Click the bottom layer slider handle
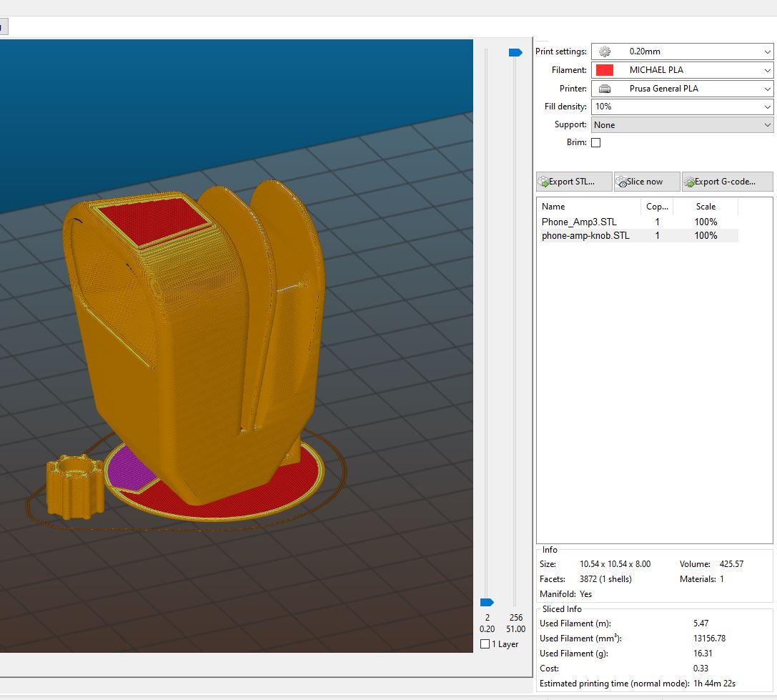 (487, 602)
